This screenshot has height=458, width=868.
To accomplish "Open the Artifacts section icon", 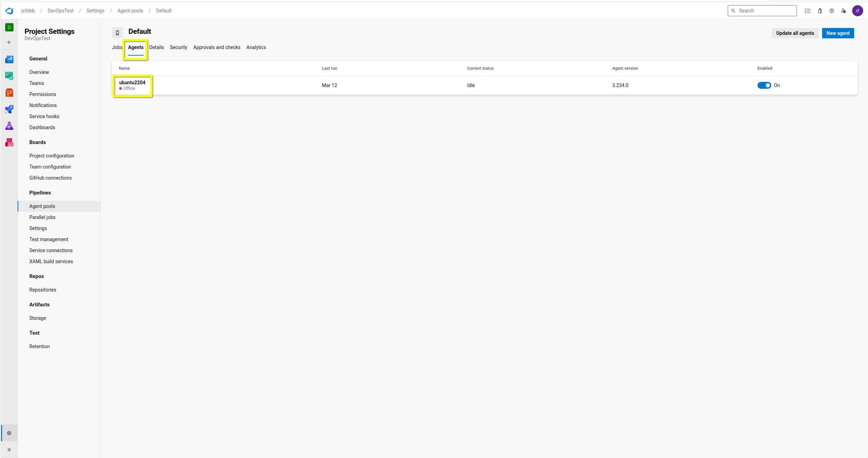I will pos(9,142).
